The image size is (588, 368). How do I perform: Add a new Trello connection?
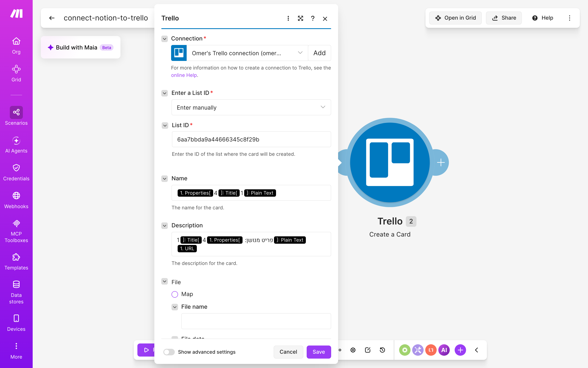pyautogui.click(x=319, y=53)
